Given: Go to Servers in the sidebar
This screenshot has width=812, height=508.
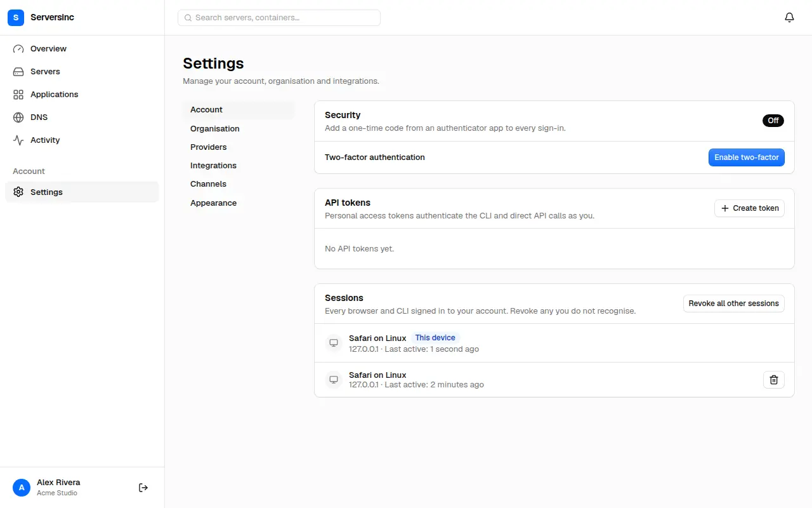Looking at the screenshot, I should coord(82,72).
